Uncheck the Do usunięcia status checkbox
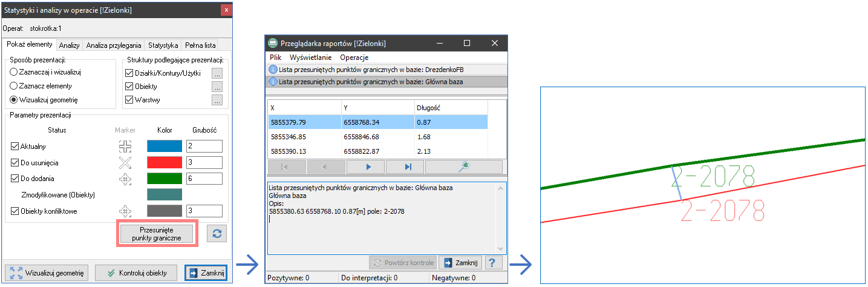The width and height of the screenshot is (868, 287). coord(15,163)
